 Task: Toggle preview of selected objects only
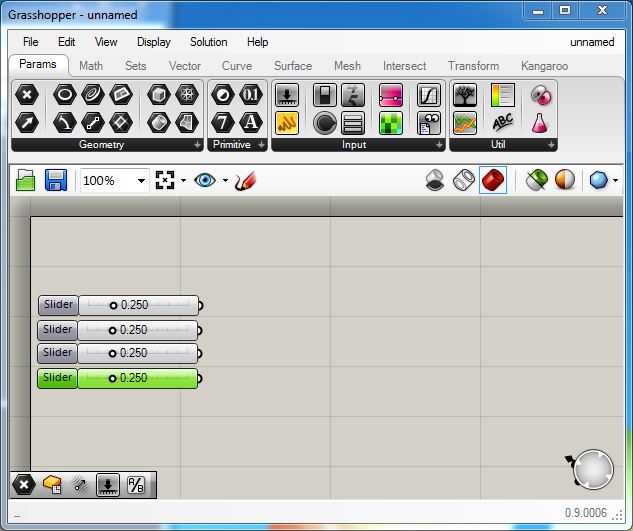click(x=537, y=180)
